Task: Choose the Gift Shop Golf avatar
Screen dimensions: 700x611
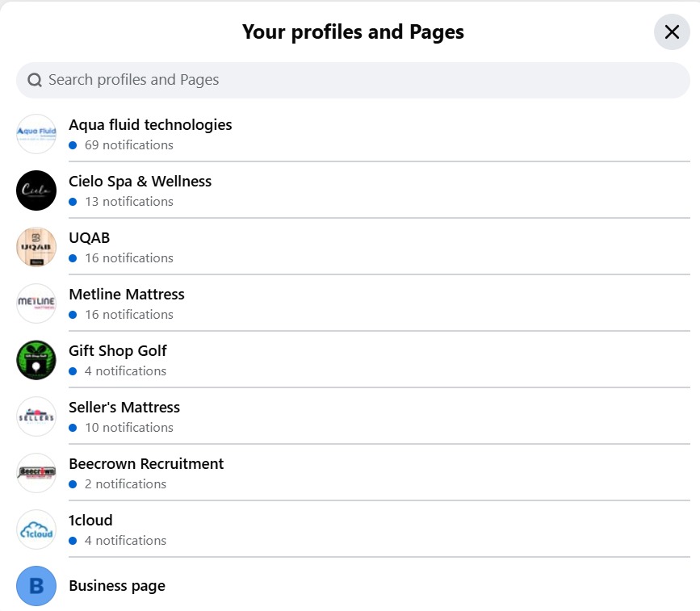Action: click(x=36, y=360)
